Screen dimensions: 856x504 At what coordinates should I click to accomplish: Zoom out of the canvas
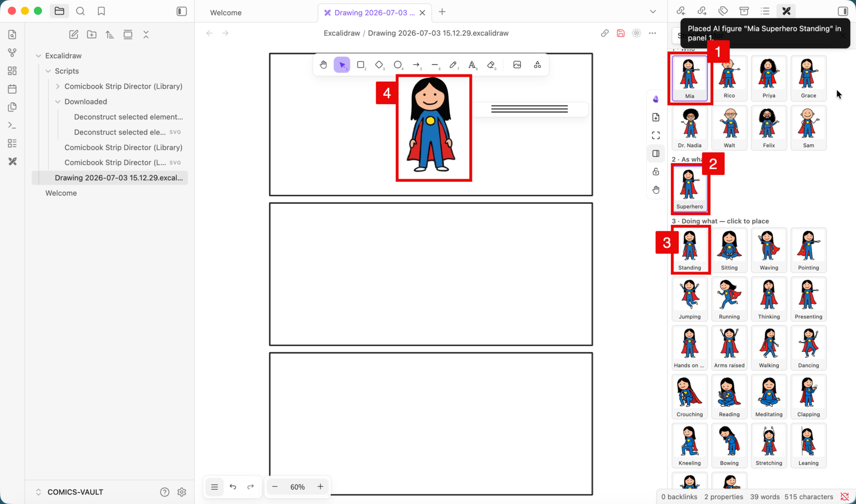click(275, 486)
